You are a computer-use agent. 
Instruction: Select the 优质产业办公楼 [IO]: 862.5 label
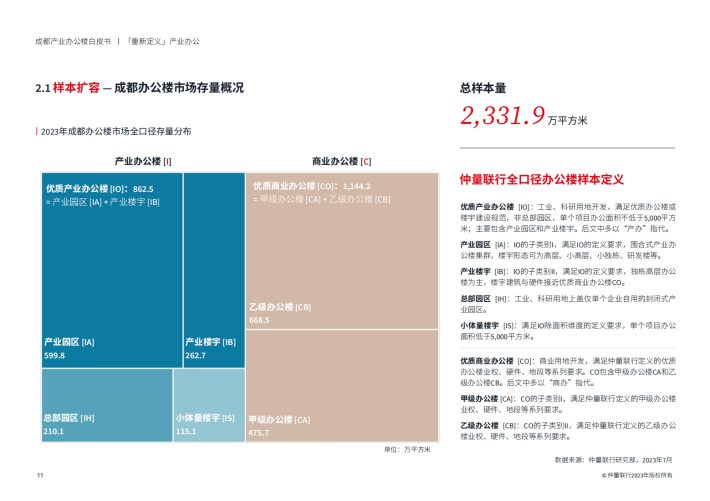[100, 189]
